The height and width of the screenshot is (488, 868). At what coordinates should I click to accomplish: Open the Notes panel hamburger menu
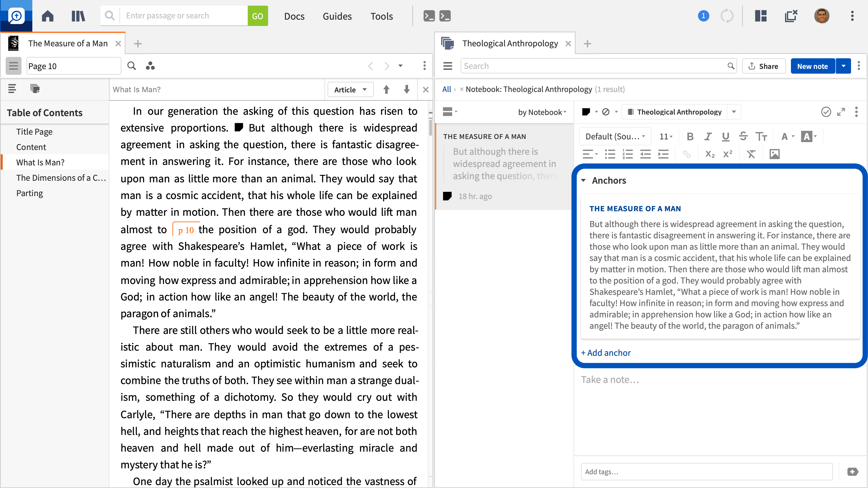tap(448, 66)
